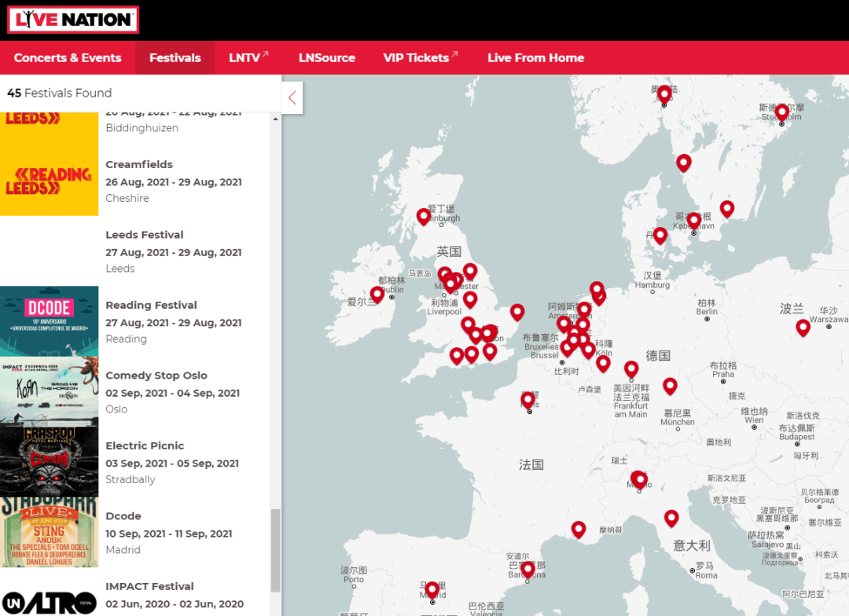Click the festival list scrollbar thumb
849x616 pixels.
[276, 551]
